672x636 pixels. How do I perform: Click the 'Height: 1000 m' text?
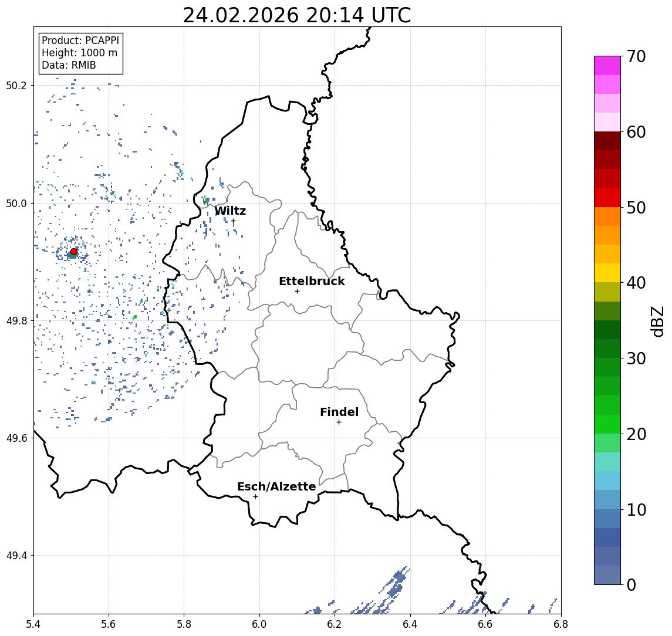tap(79, 53)
